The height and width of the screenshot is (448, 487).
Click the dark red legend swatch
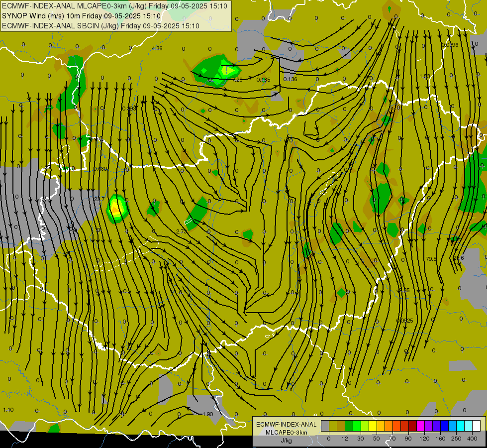tap(413, 426)
